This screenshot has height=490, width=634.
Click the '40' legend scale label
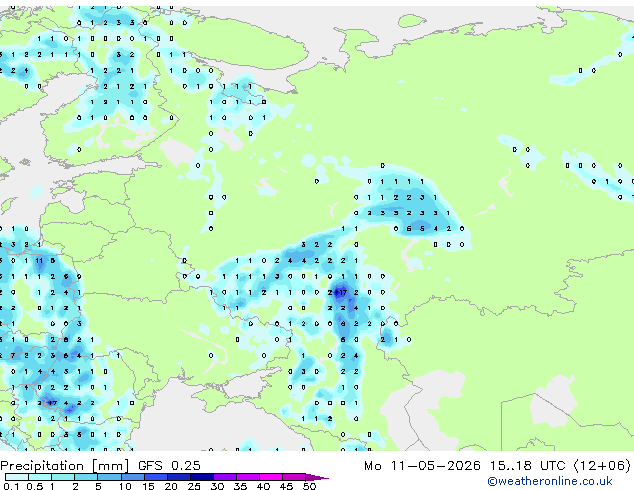[x=263, y=486]
